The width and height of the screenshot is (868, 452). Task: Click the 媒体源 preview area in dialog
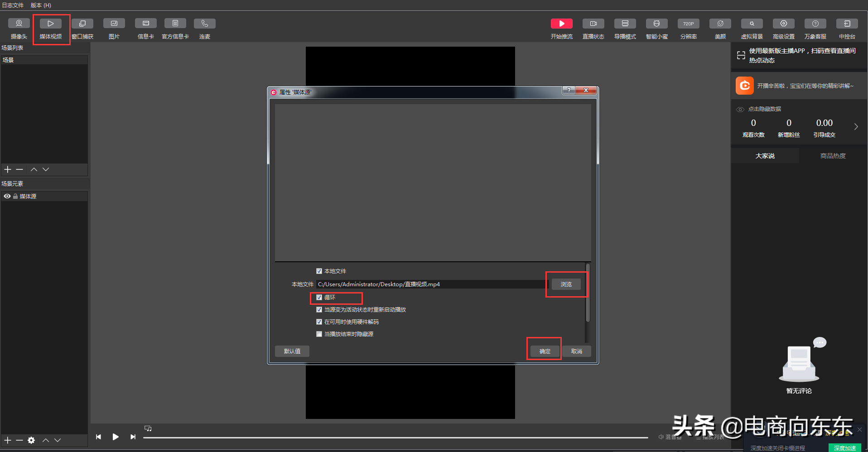pyautogui.click(x=433, y=183)
